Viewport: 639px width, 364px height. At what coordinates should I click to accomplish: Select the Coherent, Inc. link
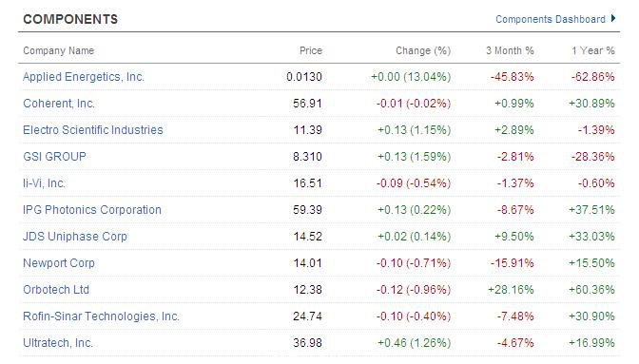click(x=59, y=104)
